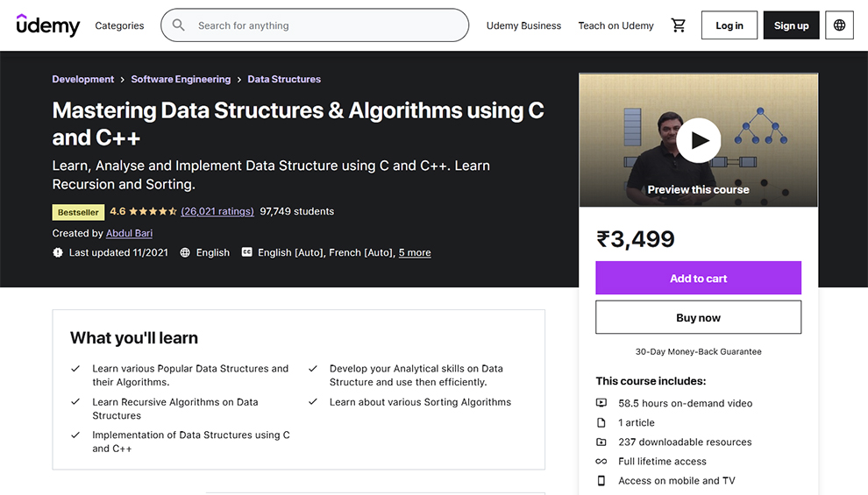Image resolution: width=868 pixels, height=495 pixels.
Task: Click the star rating icons
Action: pos(153,211)
